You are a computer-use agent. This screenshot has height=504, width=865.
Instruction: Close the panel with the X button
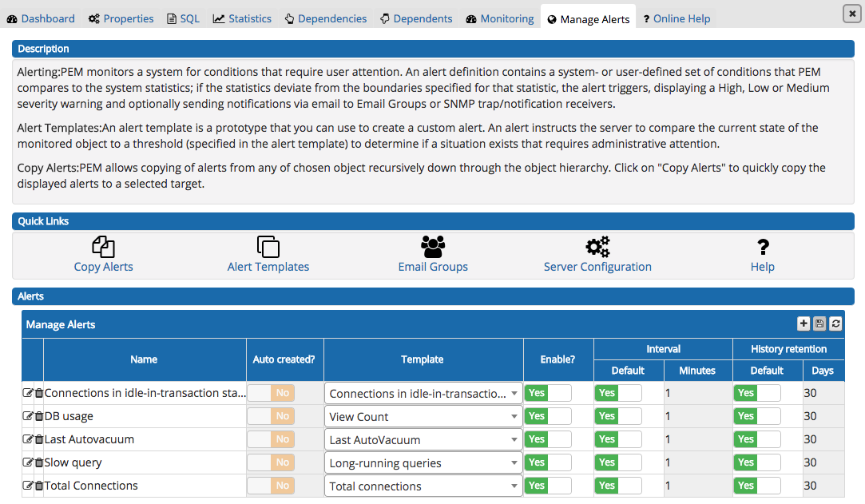tap(851, 14)
